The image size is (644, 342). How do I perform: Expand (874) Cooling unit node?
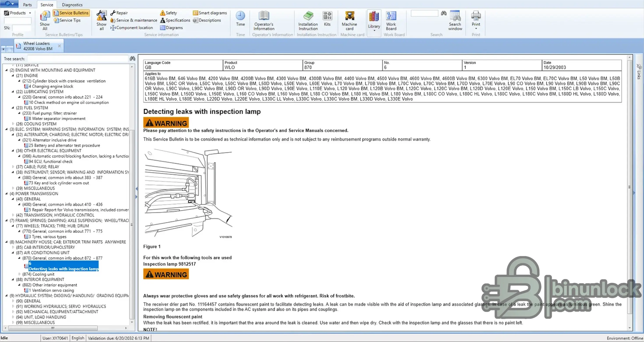(x=19, y=274)
